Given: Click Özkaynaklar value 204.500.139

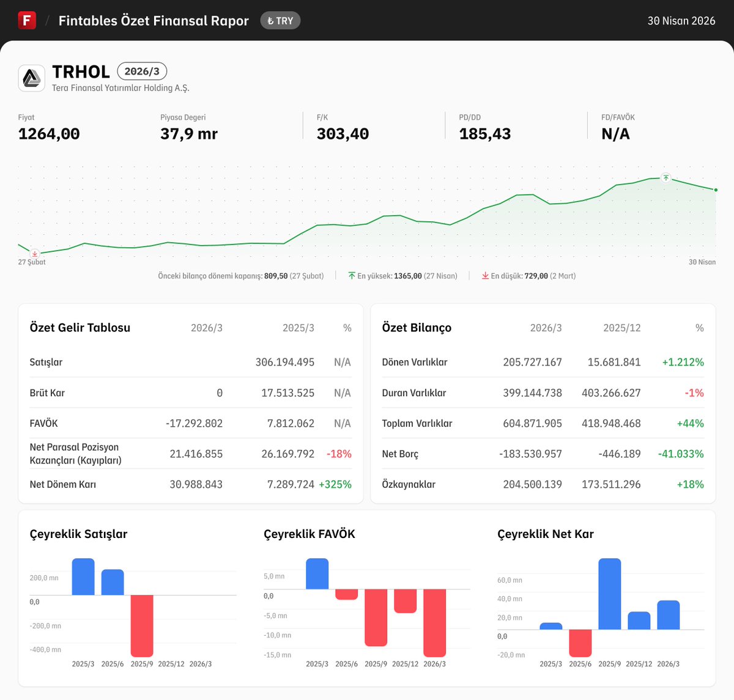Looking at the screenshot, I should tap(532, 484).
